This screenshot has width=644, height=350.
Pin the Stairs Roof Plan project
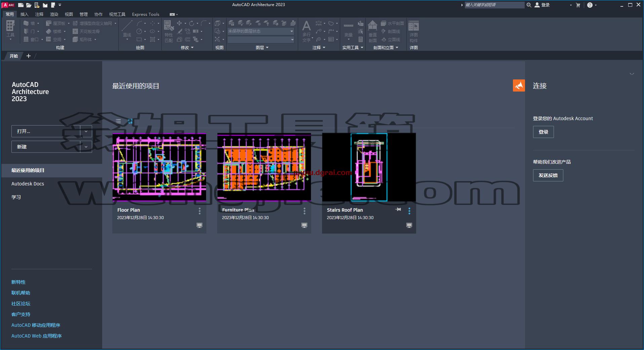pyautogui.click(x=398, y=209)
